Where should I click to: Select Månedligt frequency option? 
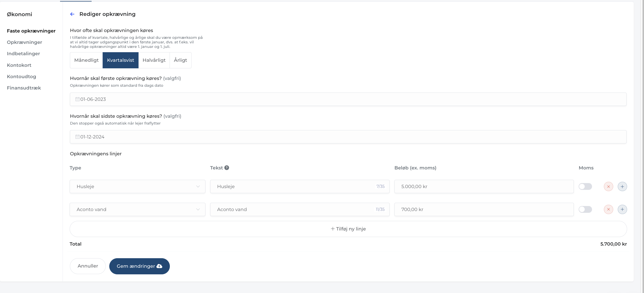point(86,60)
